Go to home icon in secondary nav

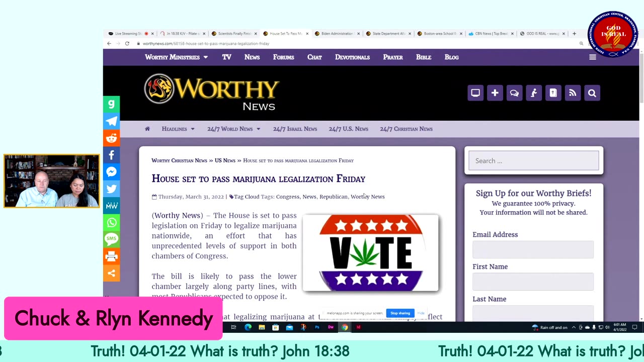point(147,129)
